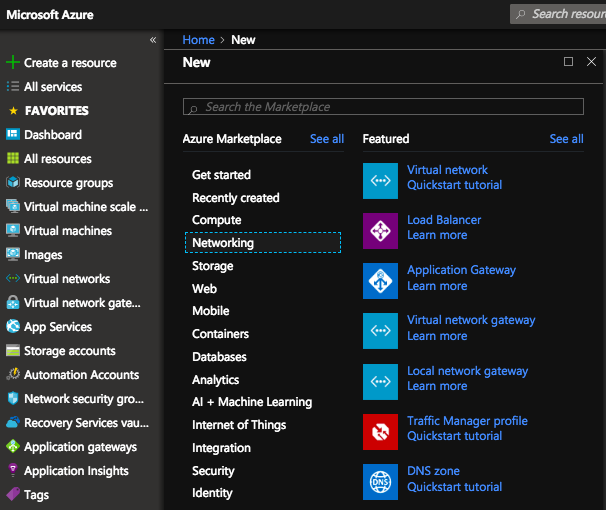Select the Networking category
The image size is (606, 510).
tap(263, 243)
